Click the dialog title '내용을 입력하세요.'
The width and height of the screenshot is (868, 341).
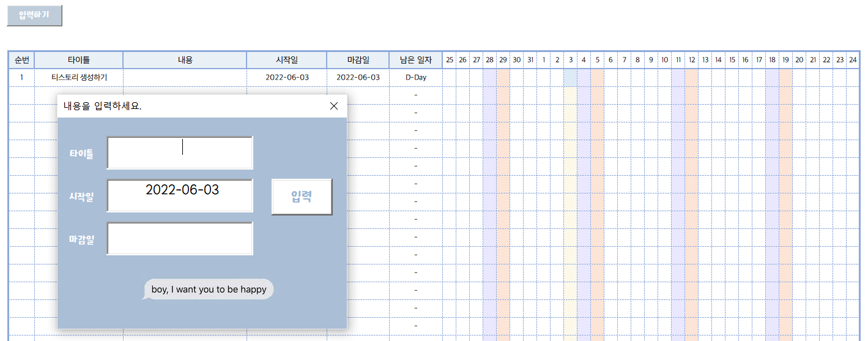103,106
